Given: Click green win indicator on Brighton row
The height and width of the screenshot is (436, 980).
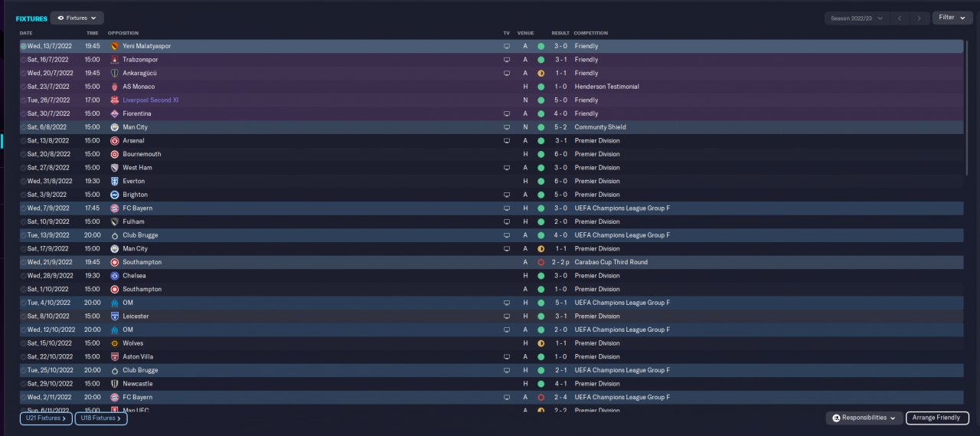Looking at the screenshot, I should point(541,195).
